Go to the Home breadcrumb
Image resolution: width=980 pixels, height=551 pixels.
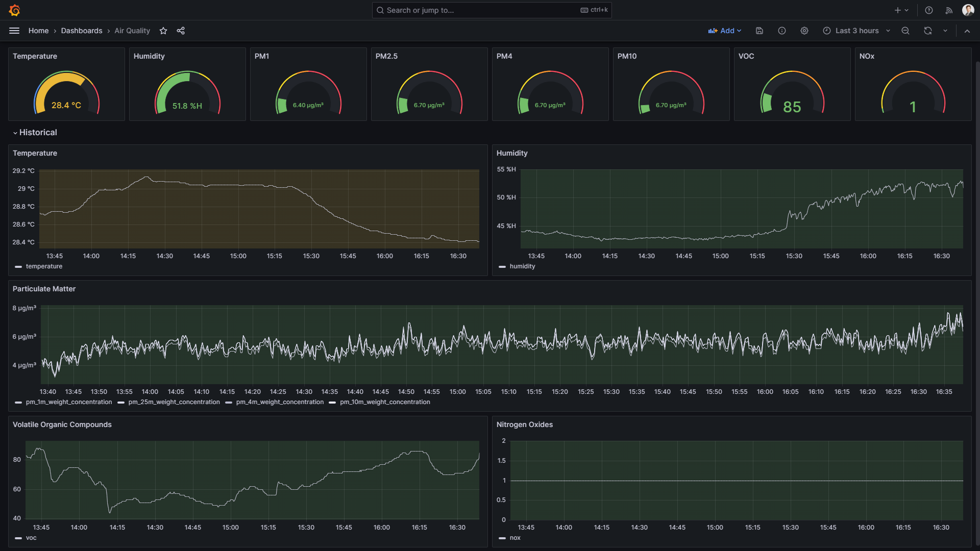38,31
